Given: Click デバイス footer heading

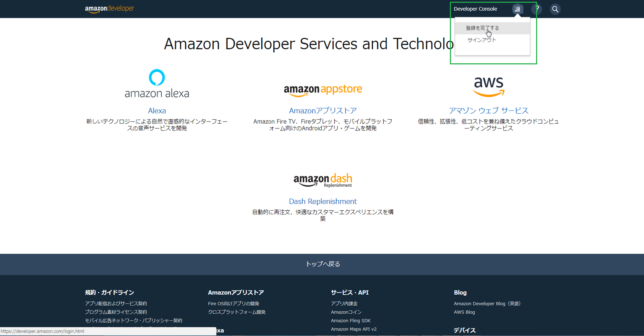Looking at the screenshot, I should coord(464,330).
